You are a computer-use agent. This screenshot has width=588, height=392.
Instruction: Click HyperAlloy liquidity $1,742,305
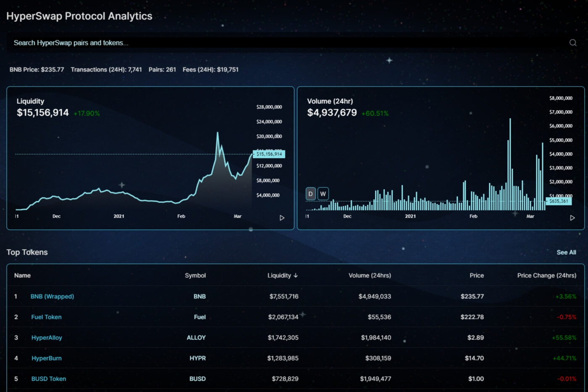[x=283, y=338]
